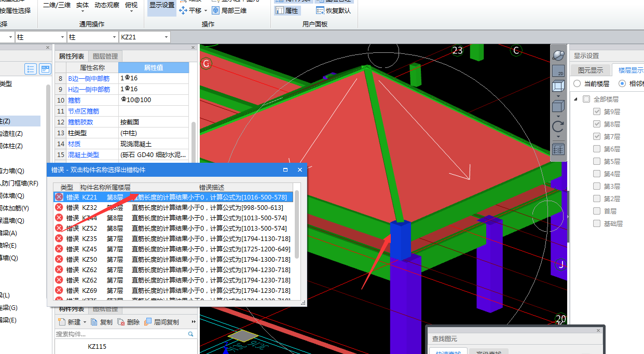Switch to 属性列表 tab
This screenshot has height=354, width=644.
pos(72,56)
